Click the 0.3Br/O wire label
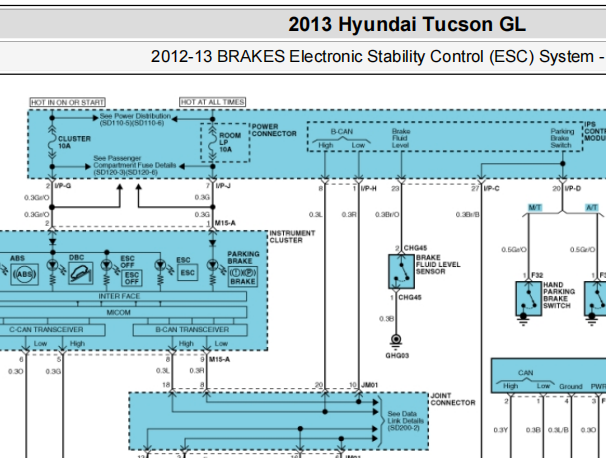The image size is (606, 458). (387, 215)
